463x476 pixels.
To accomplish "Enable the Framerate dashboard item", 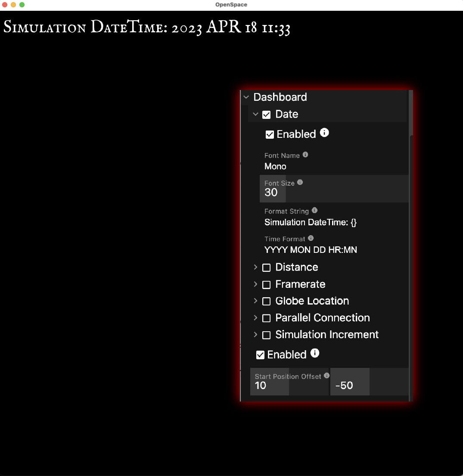I will click(x=267, y=285).
